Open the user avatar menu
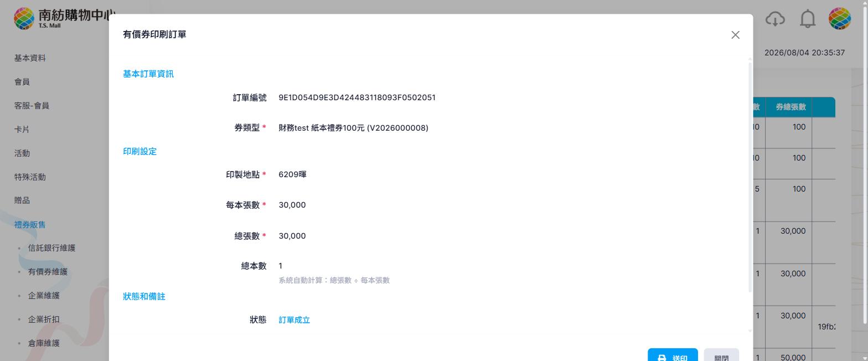 [x=839, y=19]
